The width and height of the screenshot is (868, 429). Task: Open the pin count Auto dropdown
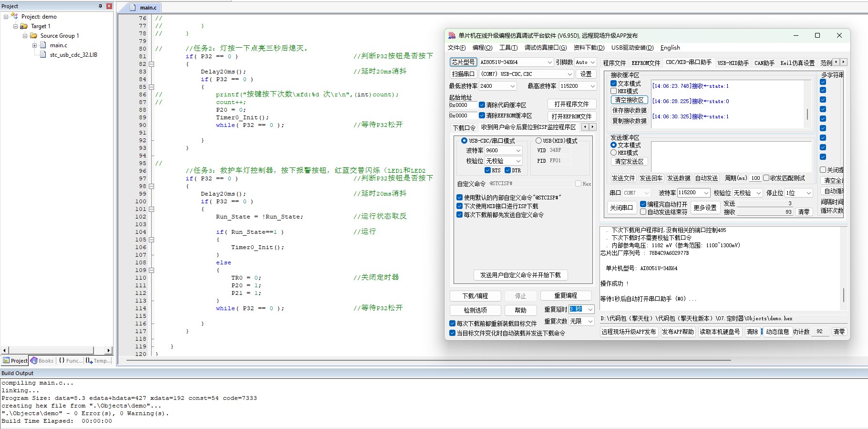pyautogui.click(x=593, y=63)
